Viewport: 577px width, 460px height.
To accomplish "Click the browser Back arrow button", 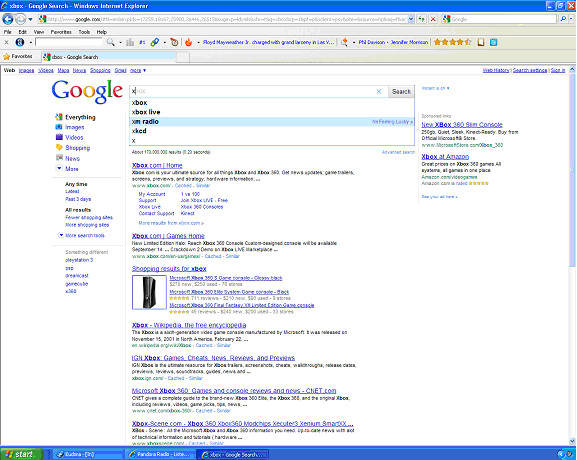I will point(8,19).
